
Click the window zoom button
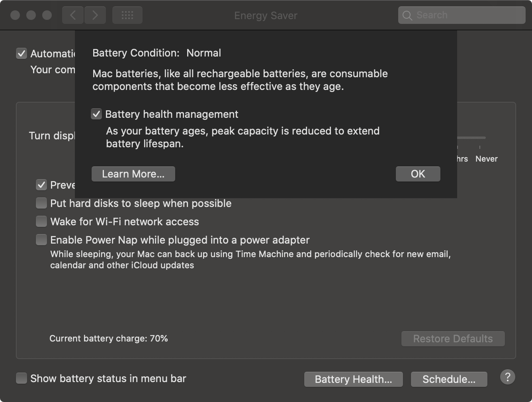[x=47, y=16]
